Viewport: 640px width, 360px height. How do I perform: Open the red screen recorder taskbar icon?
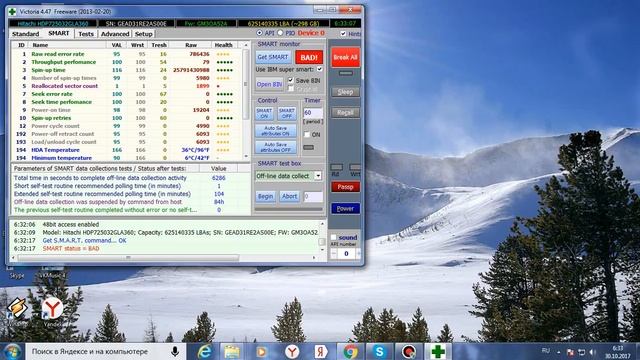409,351
